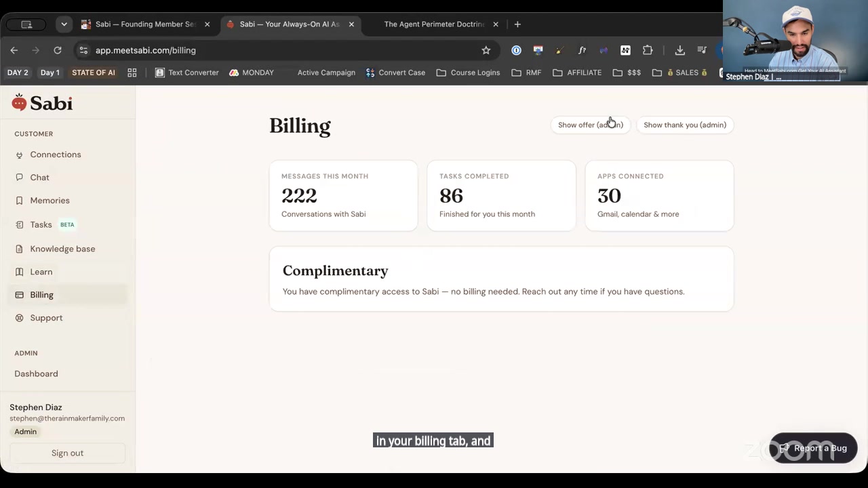Click the Sabi logo in the sidebar
The height and width of the screenshot is (488, 868).
42,103
